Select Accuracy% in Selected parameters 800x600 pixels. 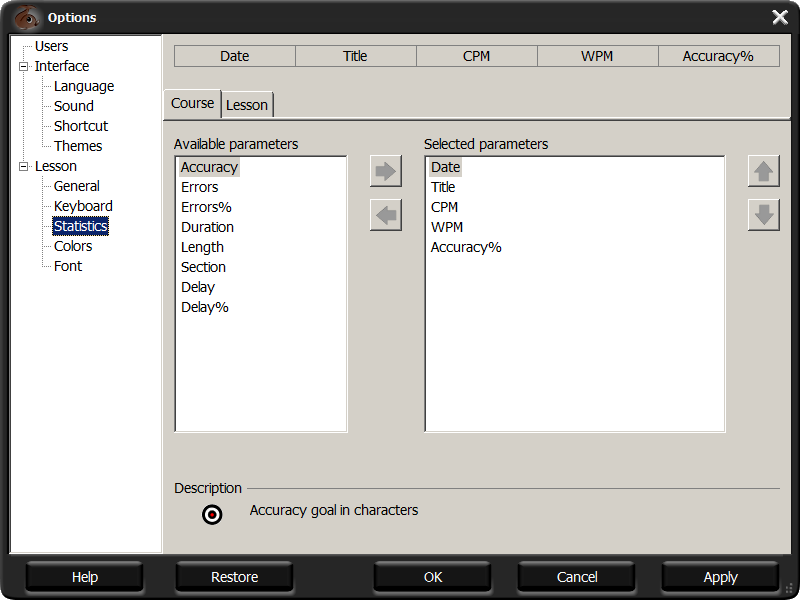[x=466, y=247]
